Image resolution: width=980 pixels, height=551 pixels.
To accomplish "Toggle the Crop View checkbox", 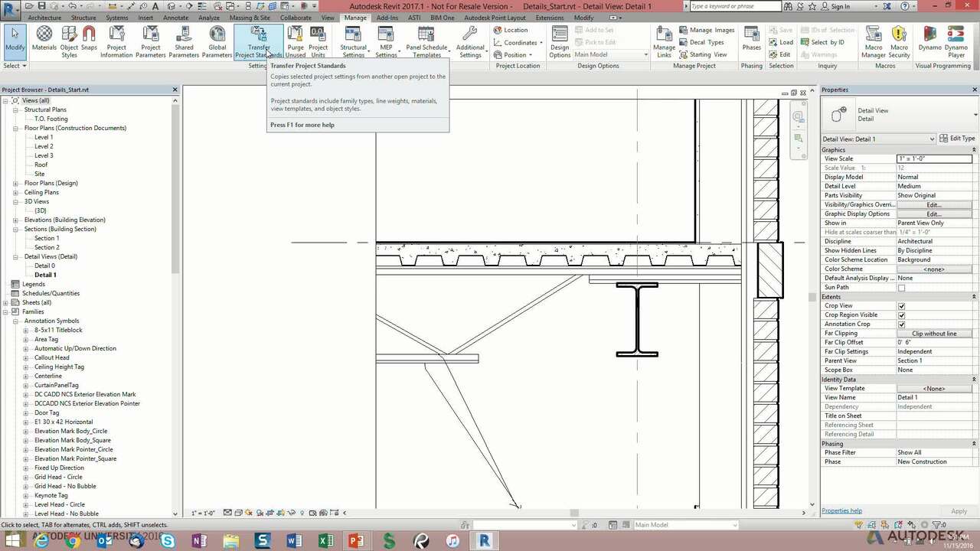I will click(901, 306).
